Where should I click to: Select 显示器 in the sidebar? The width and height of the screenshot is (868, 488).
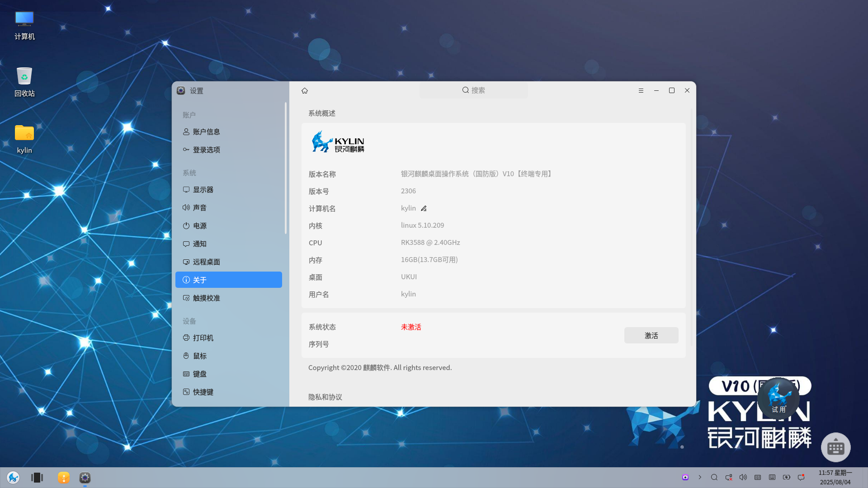click(x=229, y=189)
